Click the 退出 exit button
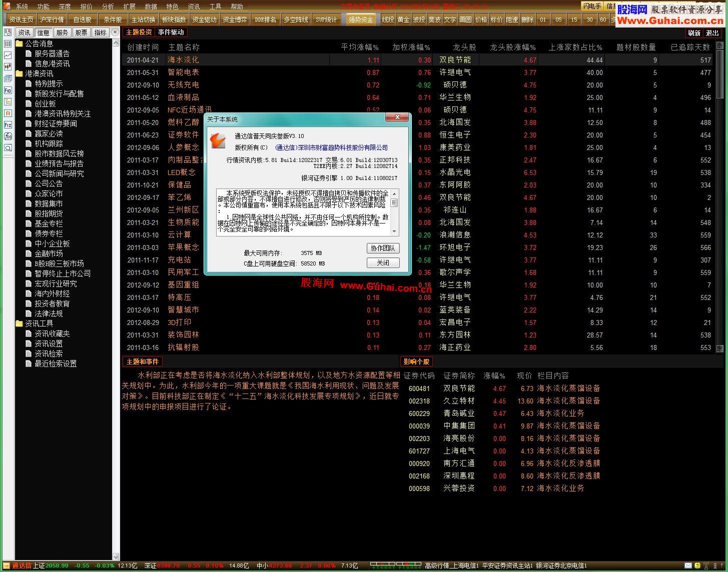The height and width of the screenshot is (572, 728). pos(712,33)
